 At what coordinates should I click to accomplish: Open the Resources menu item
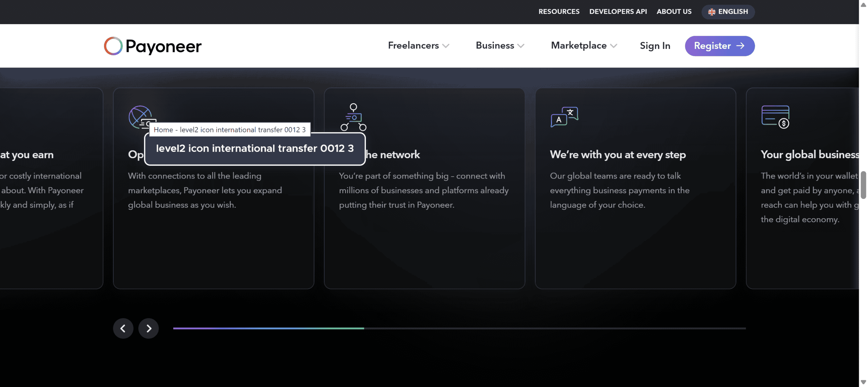pos(559,12)
